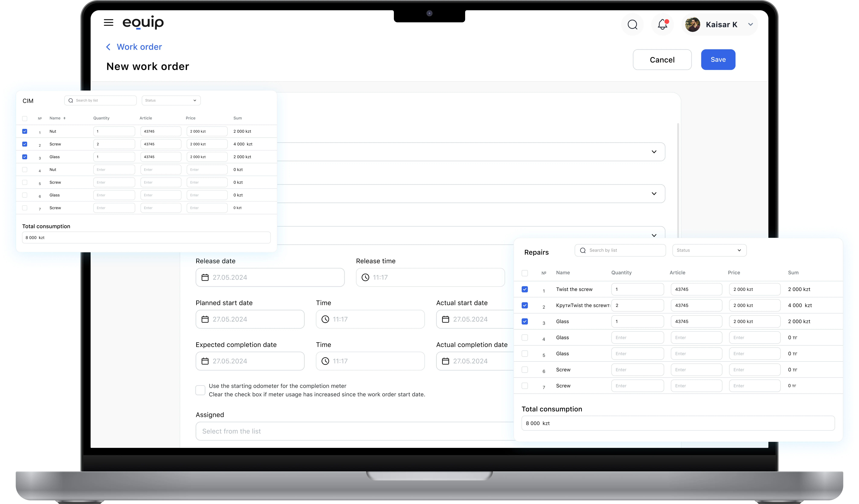Click Kaisar K profile avatar
The height and width of the screenshot is (504, 859).
(x=693, y=24)
